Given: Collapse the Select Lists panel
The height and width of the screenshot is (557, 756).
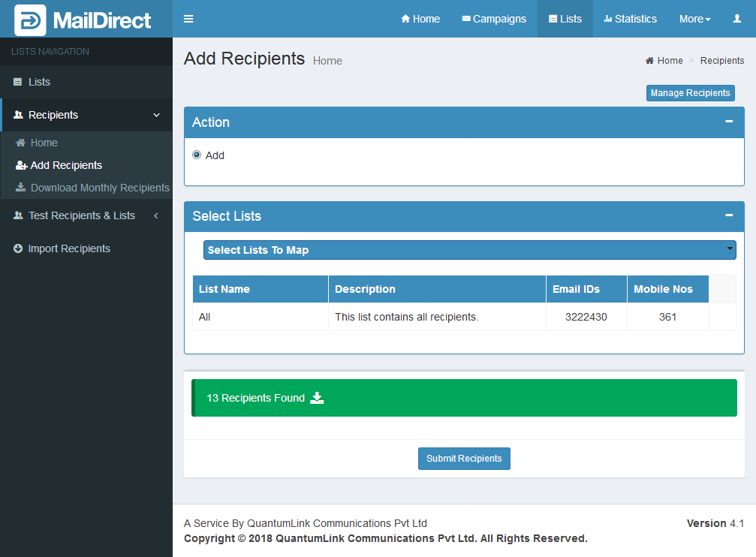Looking at the screenshot, I should [x=728, y=215].
